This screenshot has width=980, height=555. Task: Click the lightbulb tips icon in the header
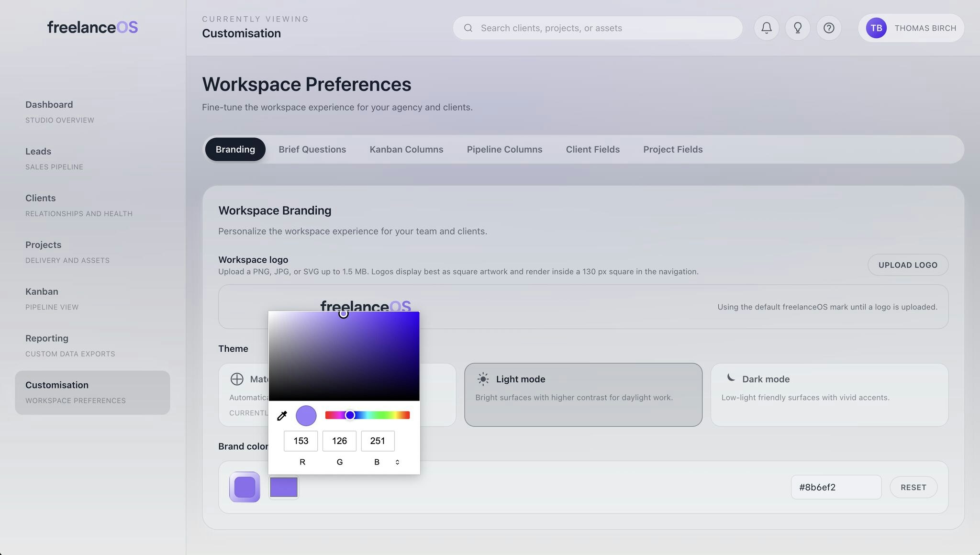coord(798,28)
